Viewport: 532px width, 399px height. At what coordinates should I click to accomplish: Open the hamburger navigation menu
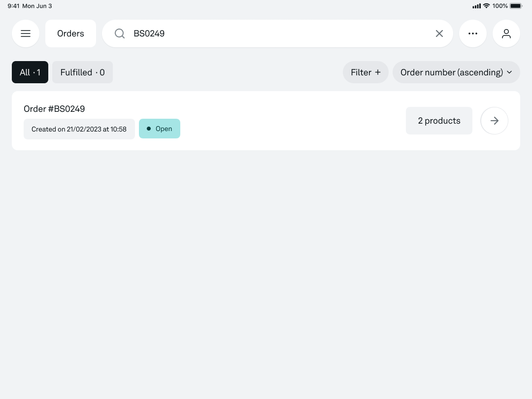(x=26, y=33)
